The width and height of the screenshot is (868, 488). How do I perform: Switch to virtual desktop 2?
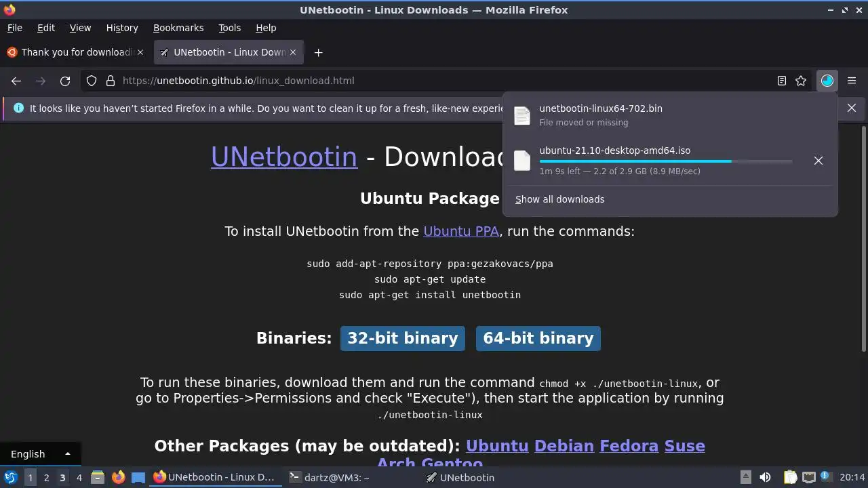[46, 477]
